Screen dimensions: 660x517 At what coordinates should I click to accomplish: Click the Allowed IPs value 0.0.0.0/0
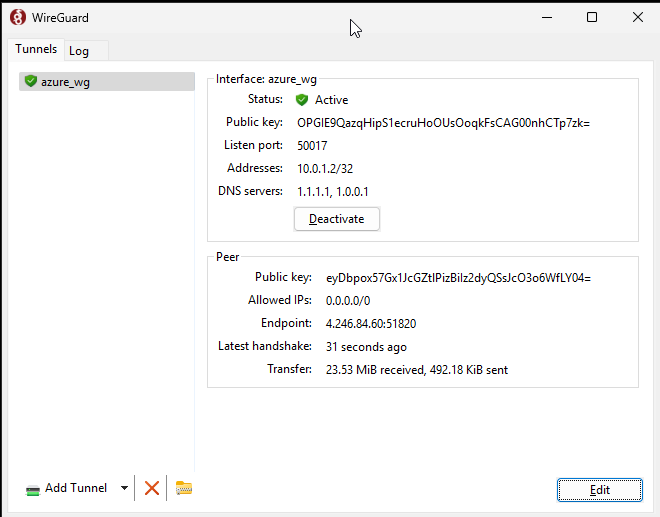(348, 301)
